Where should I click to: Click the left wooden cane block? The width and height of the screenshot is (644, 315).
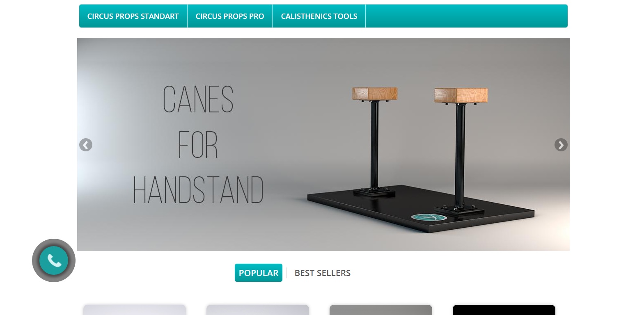375,94
